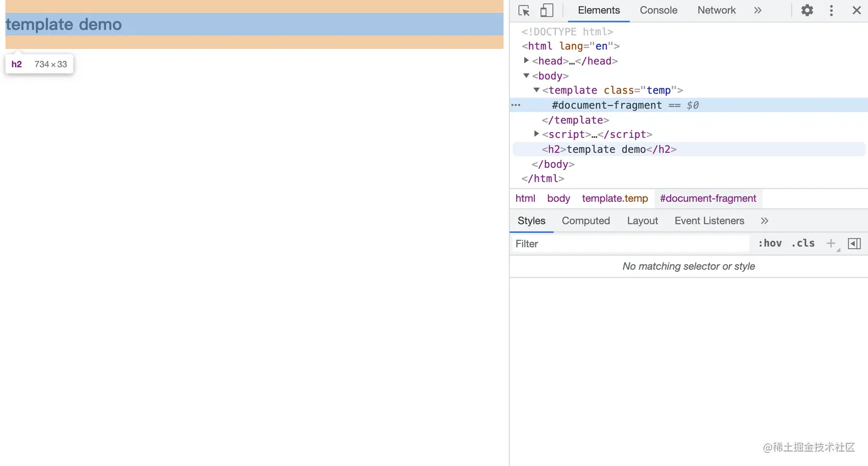Toggle the computed styles sidebar icon

pyautogui.click(x=854, y=244)
